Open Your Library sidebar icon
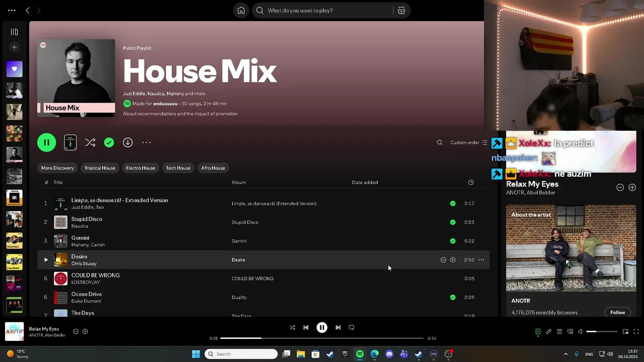This screenshot has width=644, height=362. 14,32
